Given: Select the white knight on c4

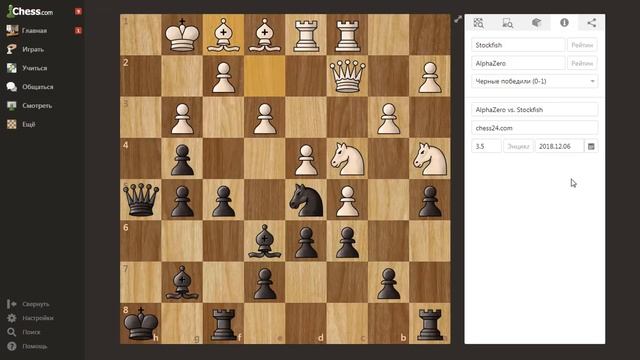Looking at the screenshot, I should click(347, 158).
